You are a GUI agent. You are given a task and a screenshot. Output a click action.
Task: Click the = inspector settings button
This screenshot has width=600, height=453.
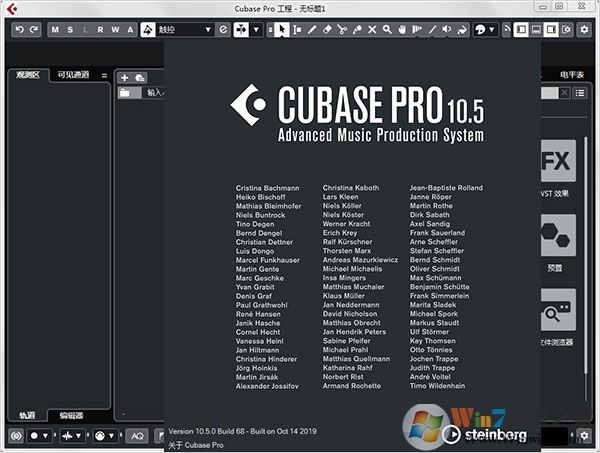[104, 75]
